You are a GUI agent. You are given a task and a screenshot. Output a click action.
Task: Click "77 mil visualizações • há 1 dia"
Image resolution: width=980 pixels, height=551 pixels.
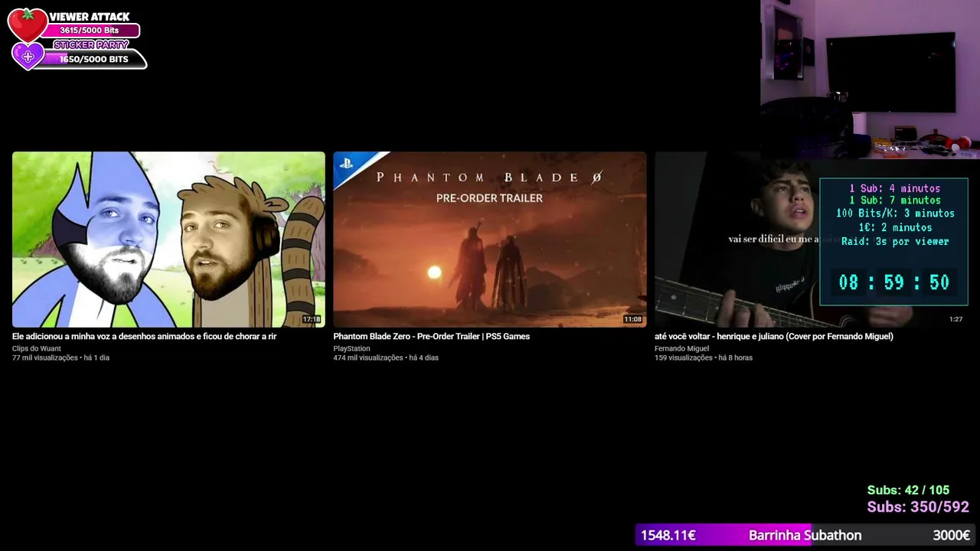(60, 358)
